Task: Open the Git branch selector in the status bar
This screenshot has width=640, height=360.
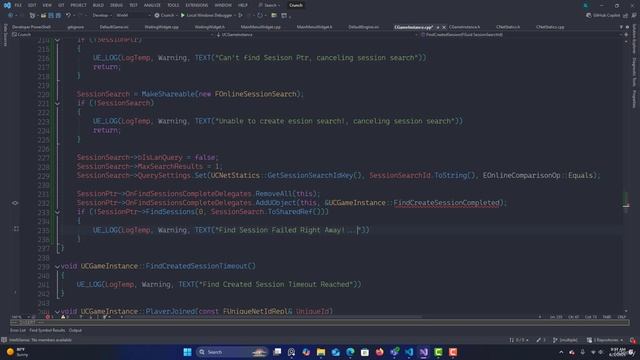Action: pos(565,340)
